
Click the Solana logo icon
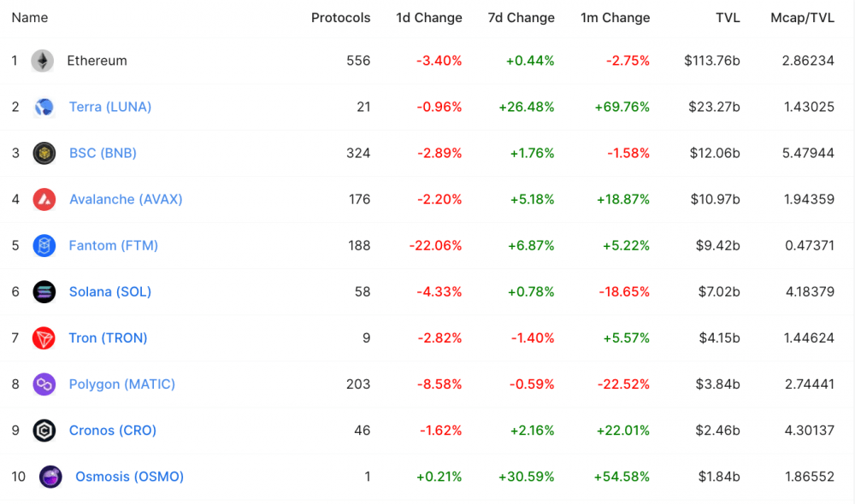pyautogui.click(x=44, y=292)
